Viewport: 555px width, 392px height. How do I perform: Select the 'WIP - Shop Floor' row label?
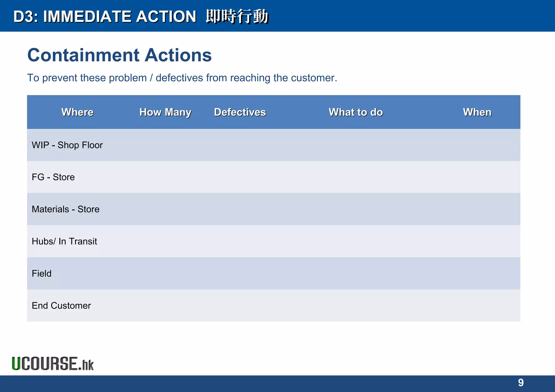[x=67, y=145]
